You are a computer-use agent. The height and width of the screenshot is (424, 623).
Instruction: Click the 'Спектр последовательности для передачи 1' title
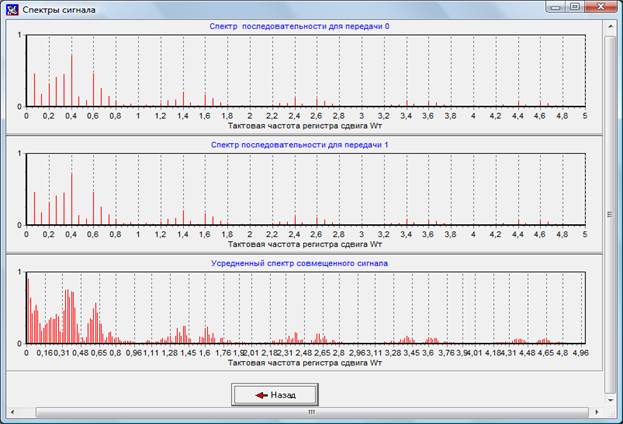[x=307, y=144]
